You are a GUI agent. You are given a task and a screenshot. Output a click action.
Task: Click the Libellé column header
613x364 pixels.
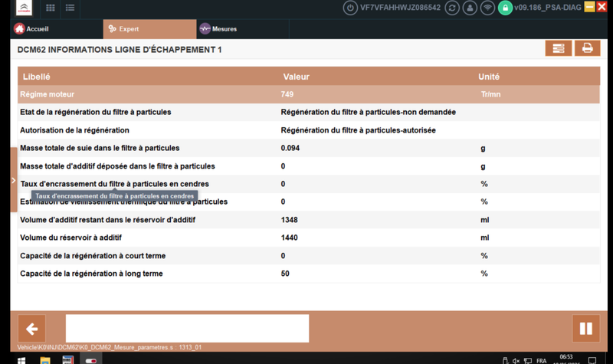click(36, 77)
